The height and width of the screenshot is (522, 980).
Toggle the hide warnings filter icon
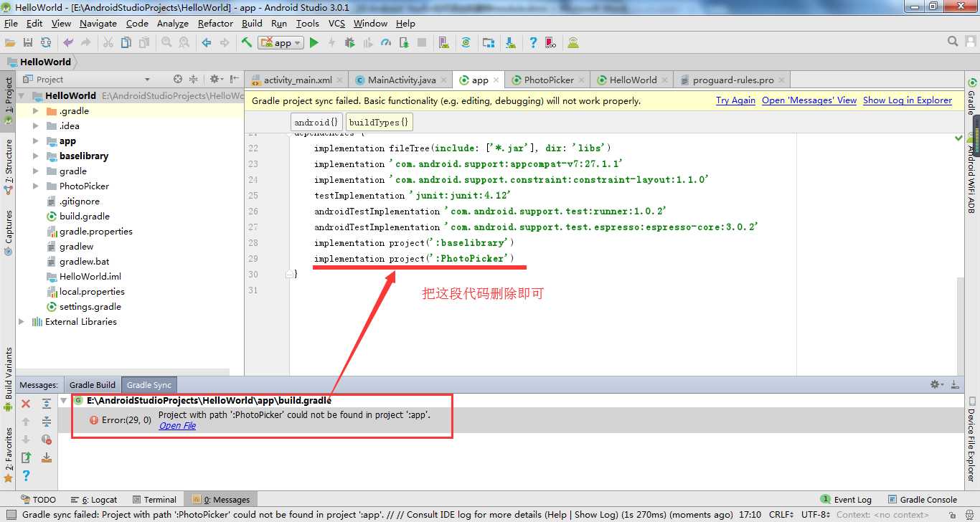tap(47, 440)
